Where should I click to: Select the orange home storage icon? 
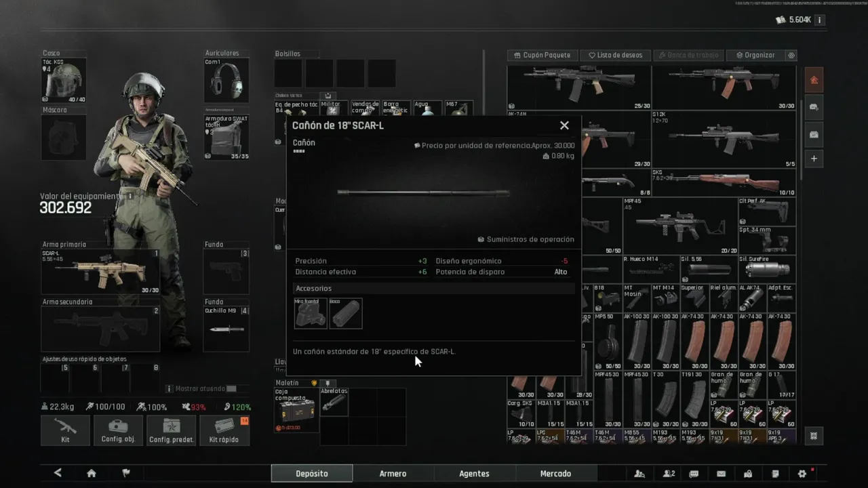(814, 80)
